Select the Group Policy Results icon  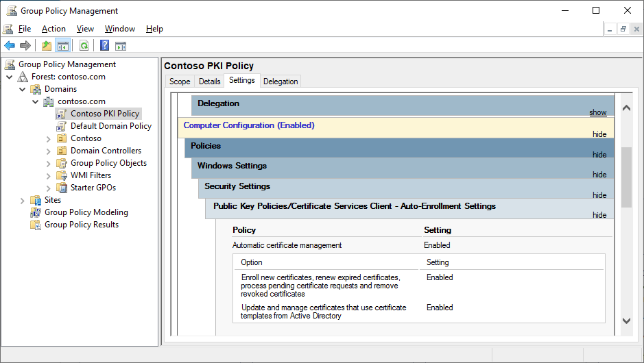click(36, 225)
